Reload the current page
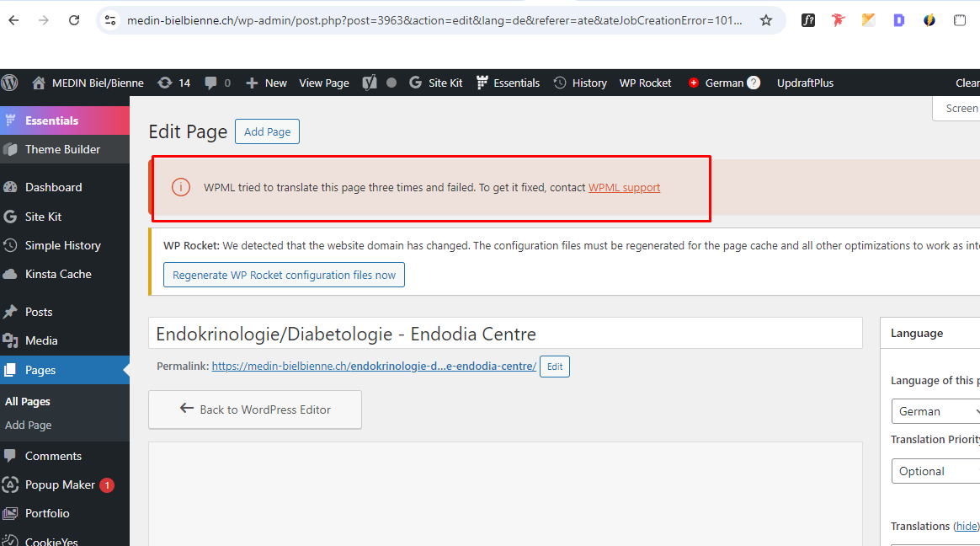 point(74,20)
